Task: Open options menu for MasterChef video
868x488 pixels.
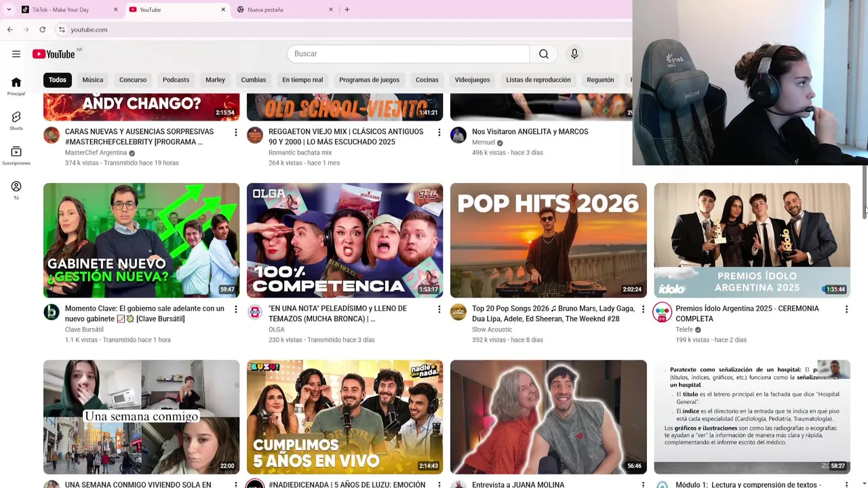Action: pyautogui.click(x=236, y=132)
